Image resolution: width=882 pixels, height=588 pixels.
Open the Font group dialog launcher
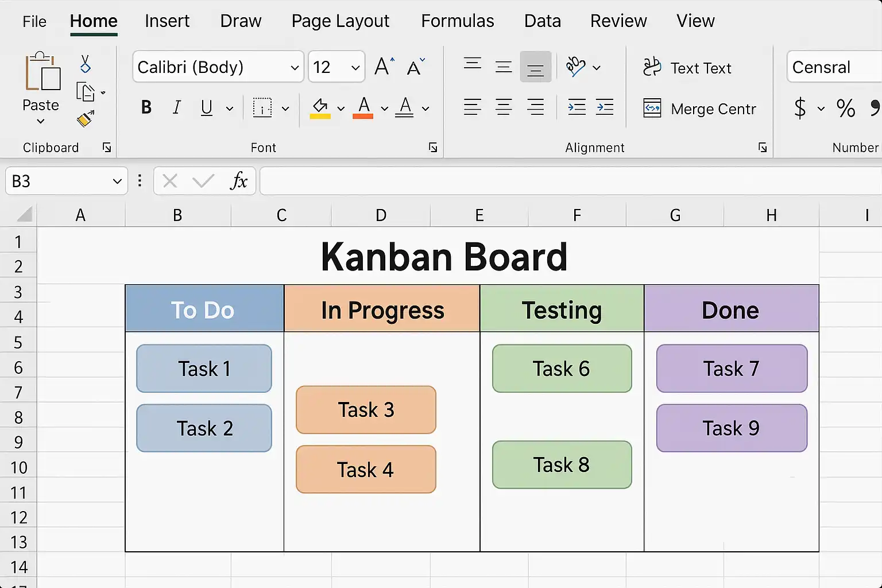[433, 148]
